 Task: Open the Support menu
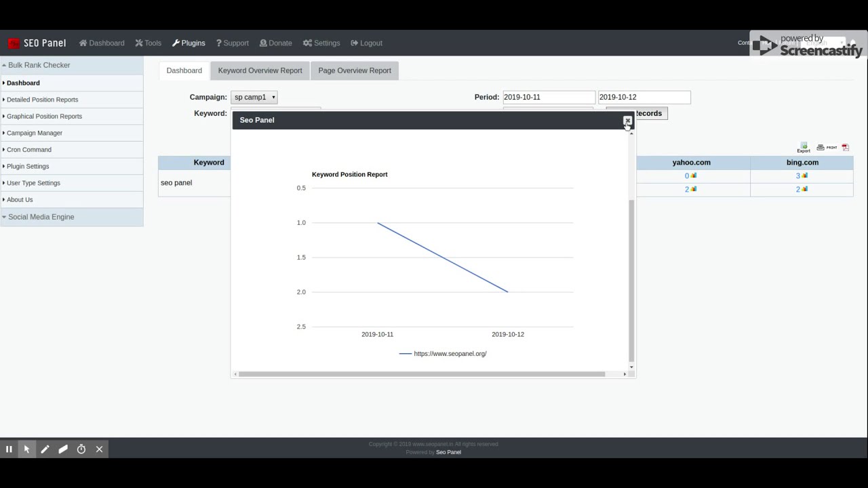(x=232, y=43)
